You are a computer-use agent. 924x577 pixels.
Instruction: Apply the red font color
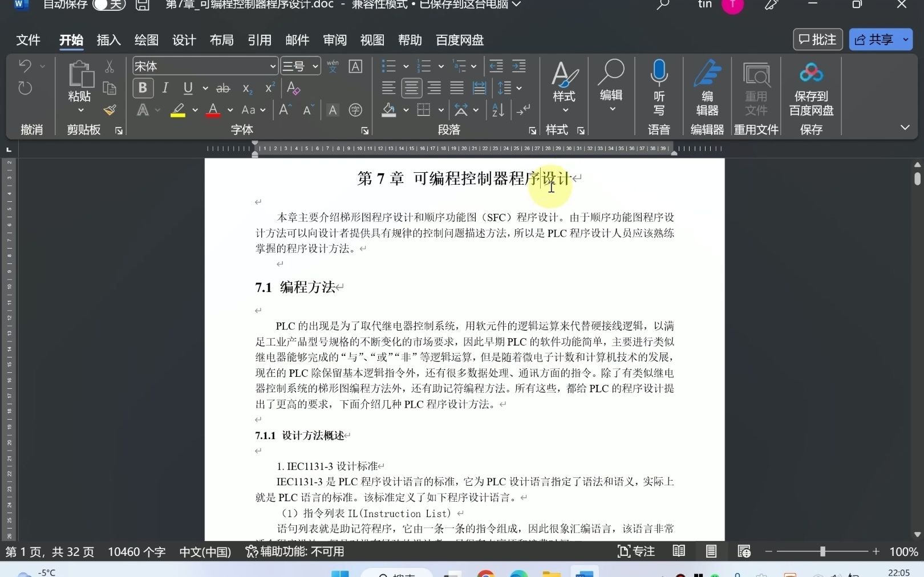point(213,110)
